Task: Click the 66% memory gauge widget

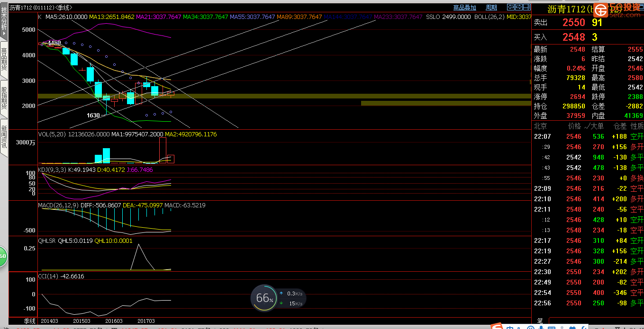Action: click(264, 298)
